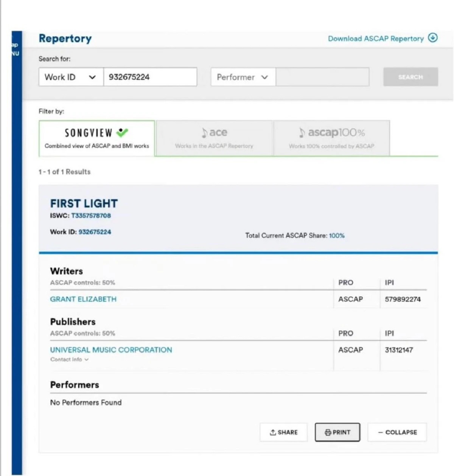The height and width of the screenshot is (476, 454).
Task: Click the download arrow circle icon
Action: click(433, 38)
